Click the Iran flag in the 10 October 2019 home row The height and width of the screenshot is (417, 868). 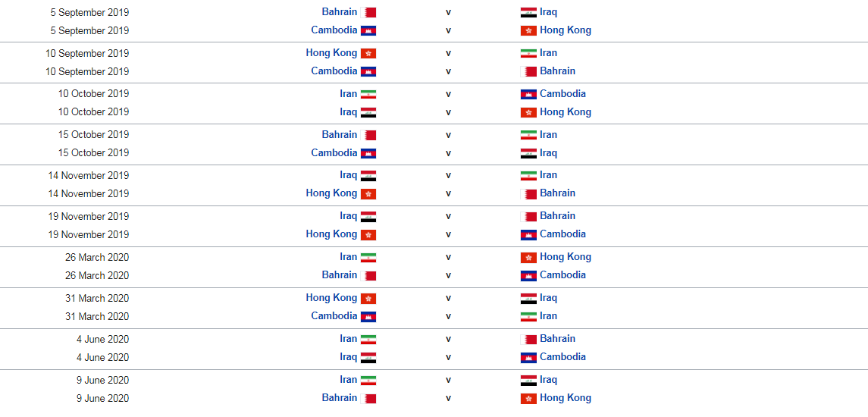tap(368, 94)
